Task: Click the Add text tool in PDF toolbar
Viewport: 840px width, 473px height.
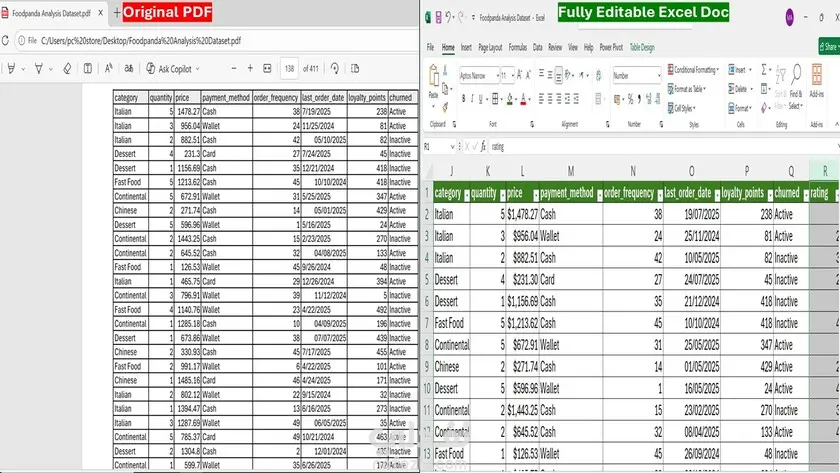Action: (88, 69)
